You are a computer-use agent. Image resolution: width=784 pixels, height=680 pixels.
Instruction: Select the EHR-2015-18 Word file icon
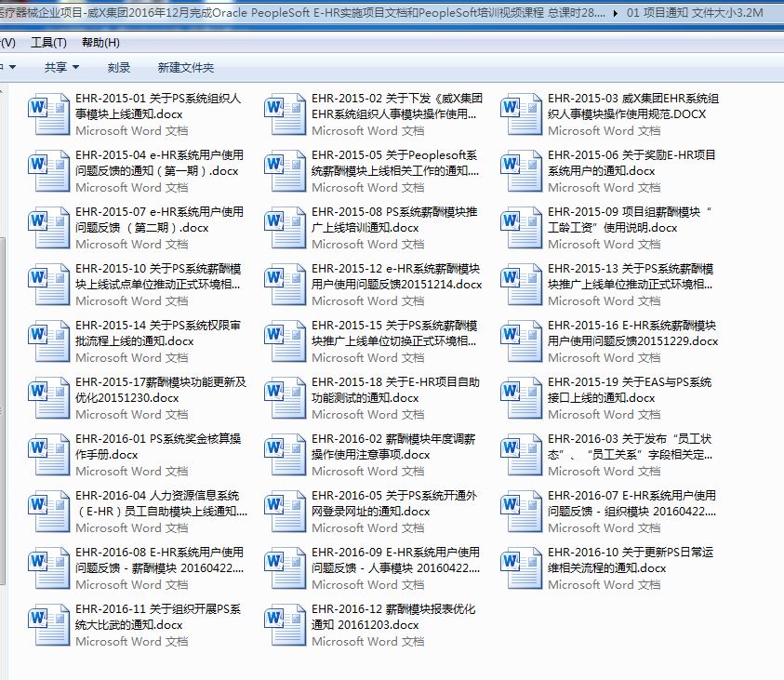click(285, 398)
